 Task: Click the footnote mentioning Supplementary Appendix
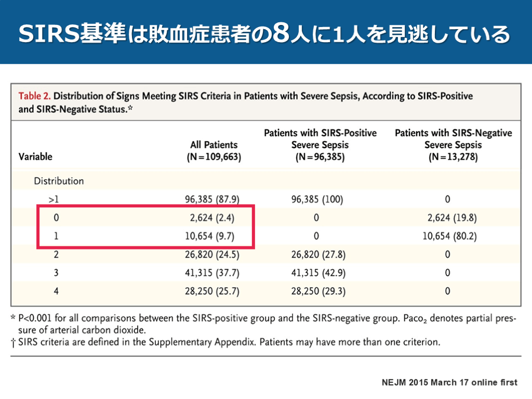(x=229, y=342)
